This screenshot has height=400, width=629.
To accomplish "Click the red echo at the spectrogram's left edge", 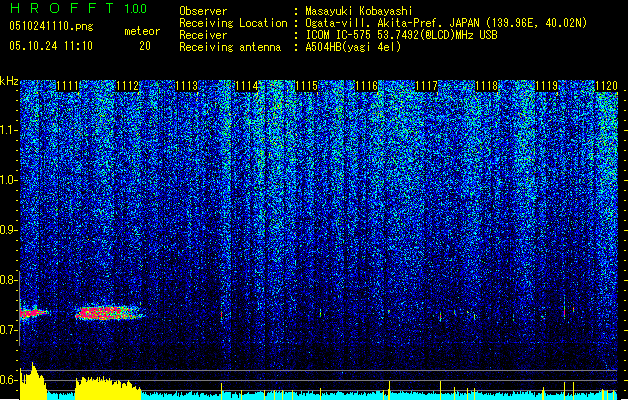I will [34, 312].
